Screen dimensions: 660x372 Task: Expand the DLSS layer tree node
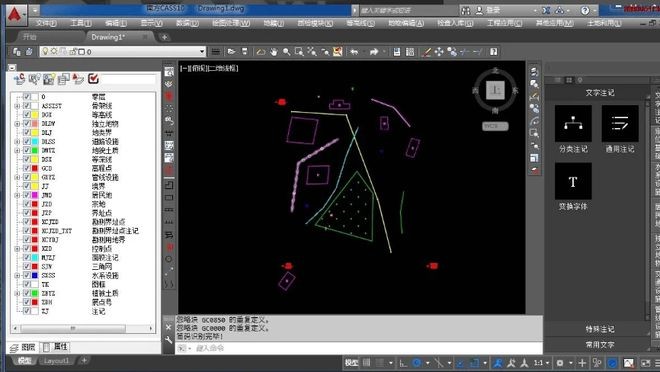click(17, 141)
